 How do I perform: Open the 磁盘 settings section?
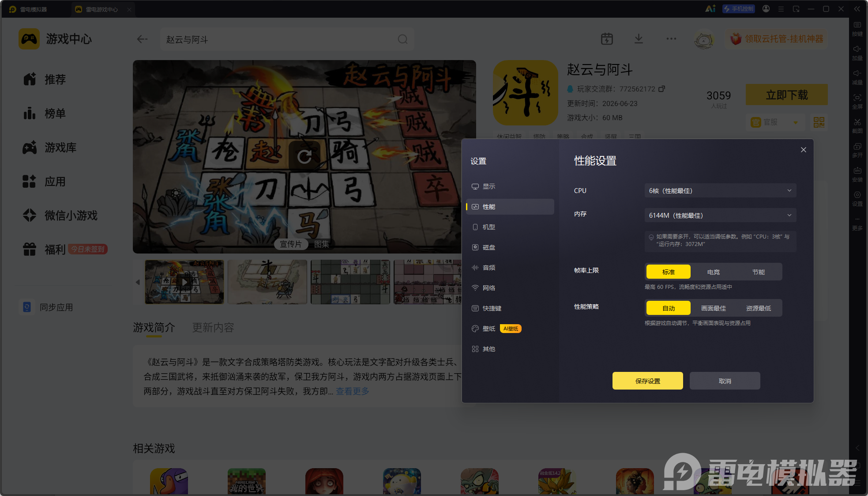pos(510,247)
